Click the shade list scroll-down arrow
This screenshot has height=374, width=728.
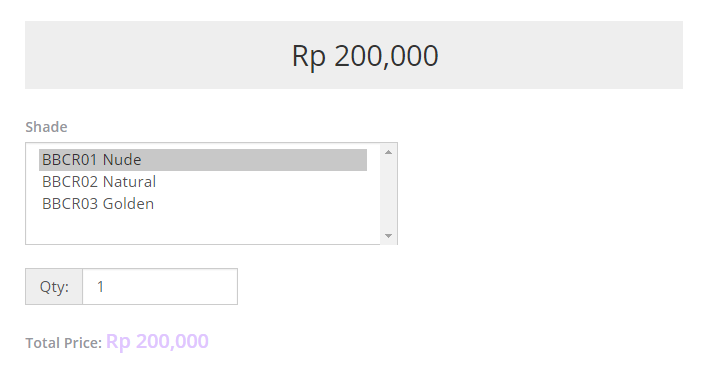point(388,236)
